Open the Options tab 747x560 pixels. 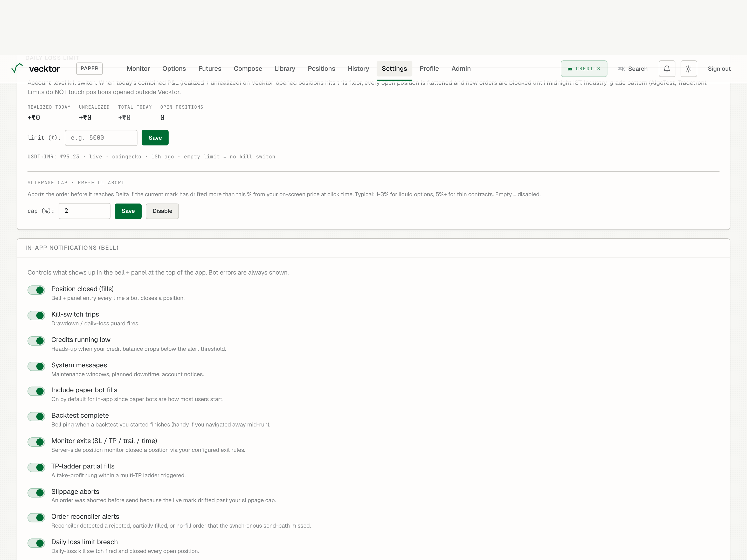pyautogui.click(x=174, y=68)
